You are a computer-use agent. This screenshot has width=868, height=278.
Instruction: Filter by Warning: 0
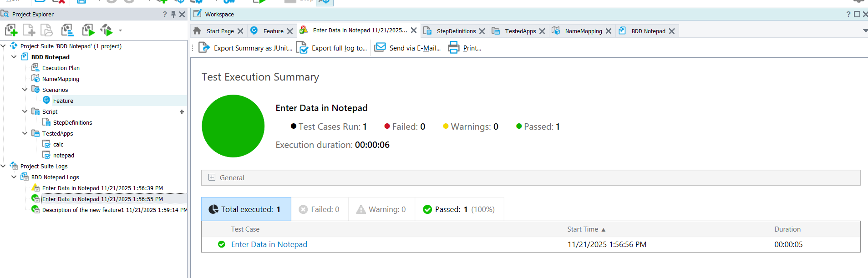(x=381, y=209)
